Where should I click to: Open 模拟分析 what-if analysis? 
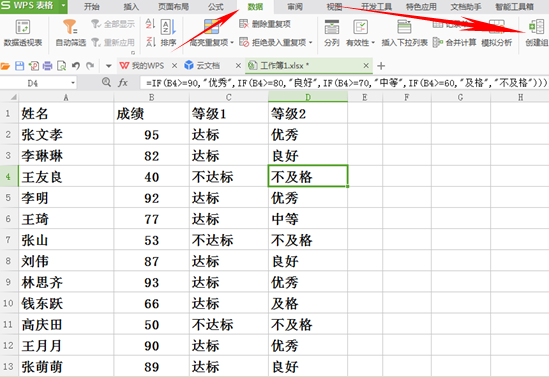click(x=496, y=33)
